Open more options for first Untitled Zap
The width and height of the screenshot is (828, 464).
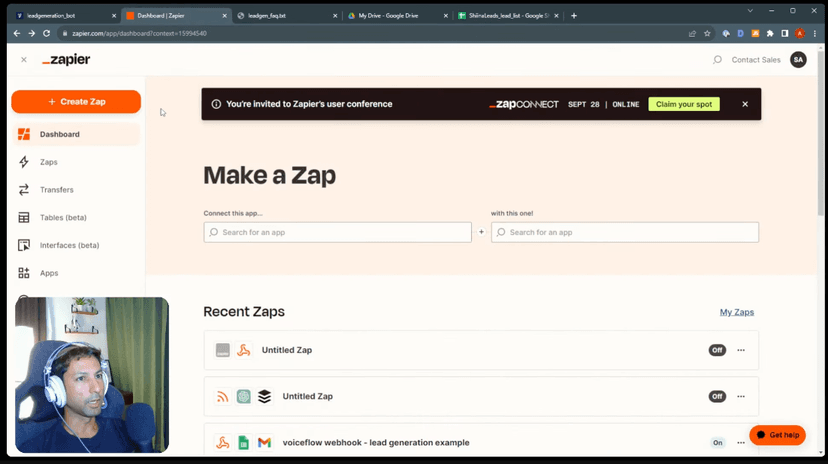741,350
